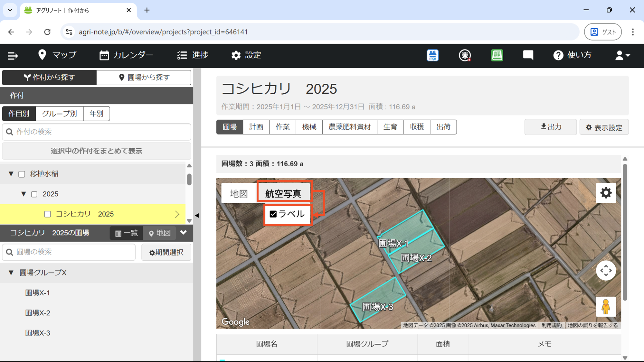Click the map pan/fullscreen arrows button
The image size is (644, 362).
point(606,271)
